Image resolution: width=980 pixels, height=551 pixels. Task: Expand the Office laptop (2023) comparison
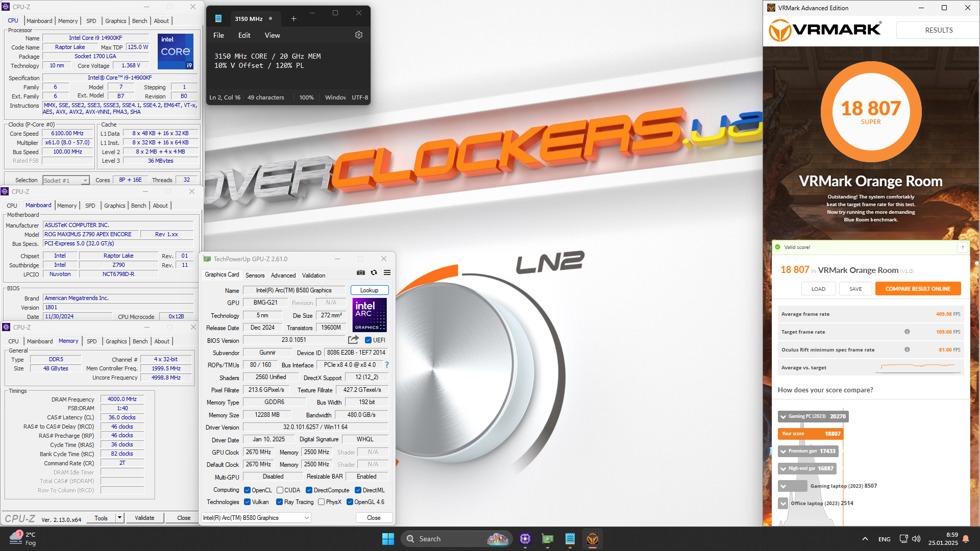click(783, 504)
